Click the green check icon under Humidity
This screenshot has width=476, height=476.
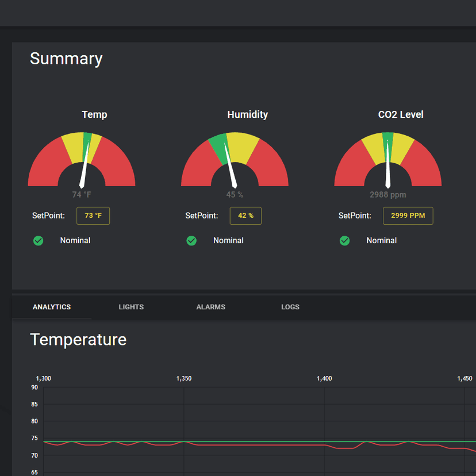(191, 241)
